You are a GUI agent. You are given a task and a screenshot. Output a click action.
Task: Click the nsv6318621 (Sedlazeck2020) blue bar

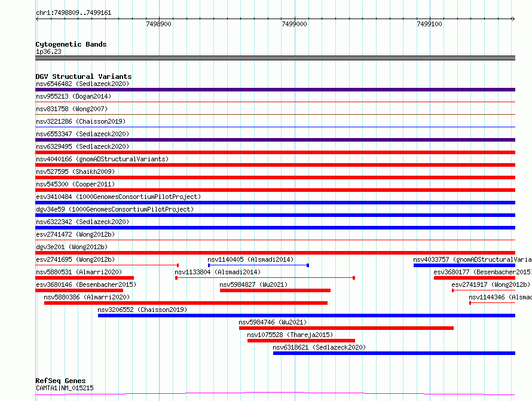[395, 353]
